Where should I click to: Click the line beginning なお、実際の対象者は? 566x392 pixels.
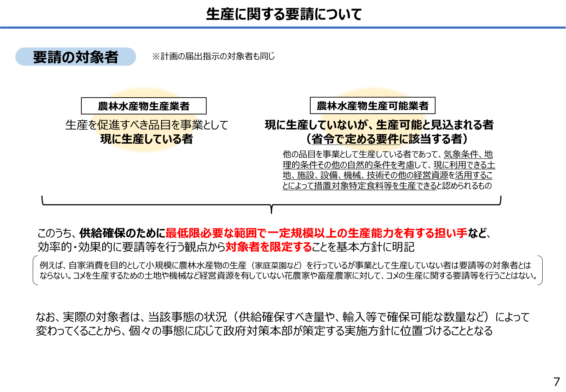click(x=282, y=317)
